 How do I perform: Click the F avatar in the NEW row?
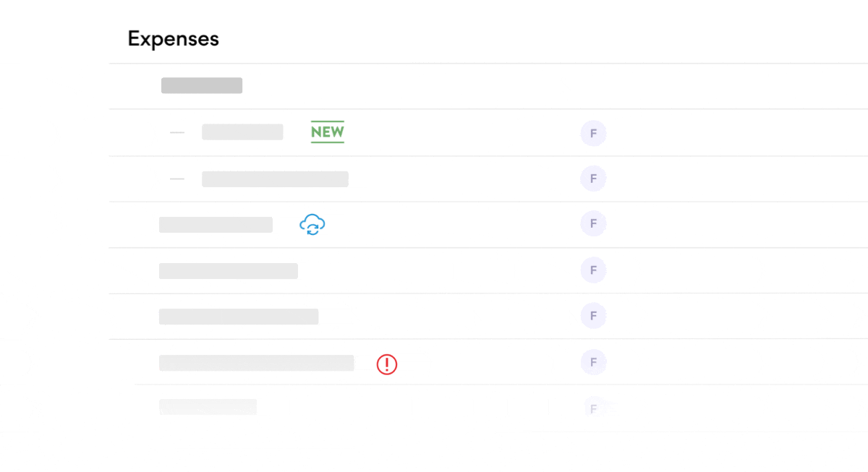pyautogui.click(x=593, y=134)
